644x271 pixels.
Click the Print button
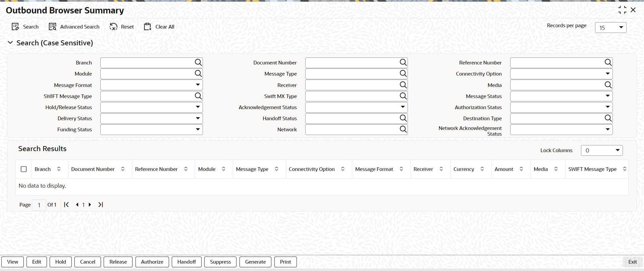(285, 262)
